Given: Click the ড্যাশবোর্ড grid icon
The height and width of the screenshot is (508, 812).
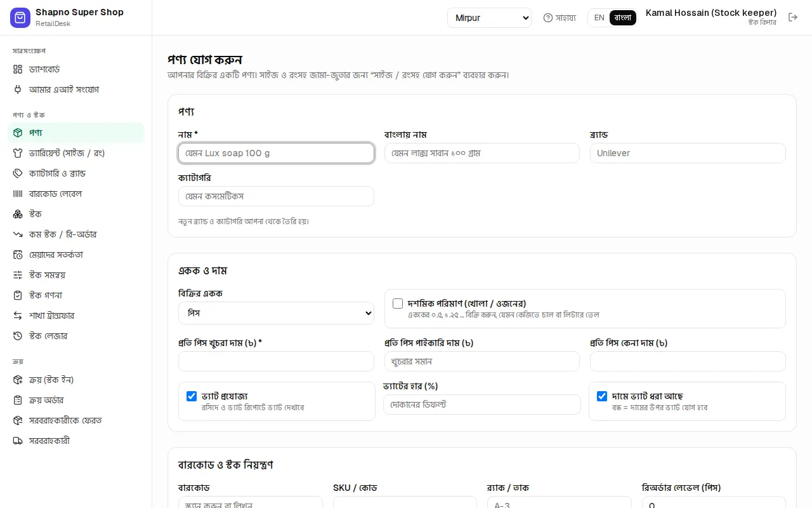Looking at the screenshot, I should click(x=18, y=69).
